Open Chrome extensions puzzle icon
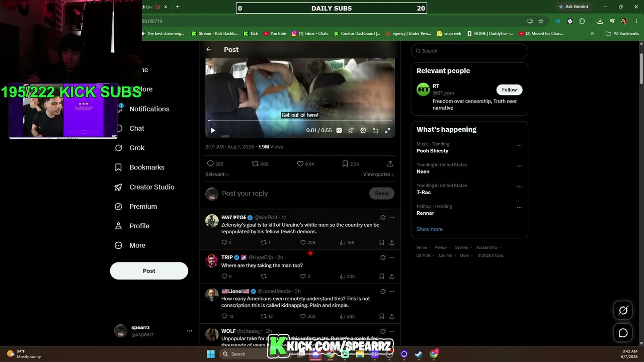The image size is (644, 362). coord(582,21)
